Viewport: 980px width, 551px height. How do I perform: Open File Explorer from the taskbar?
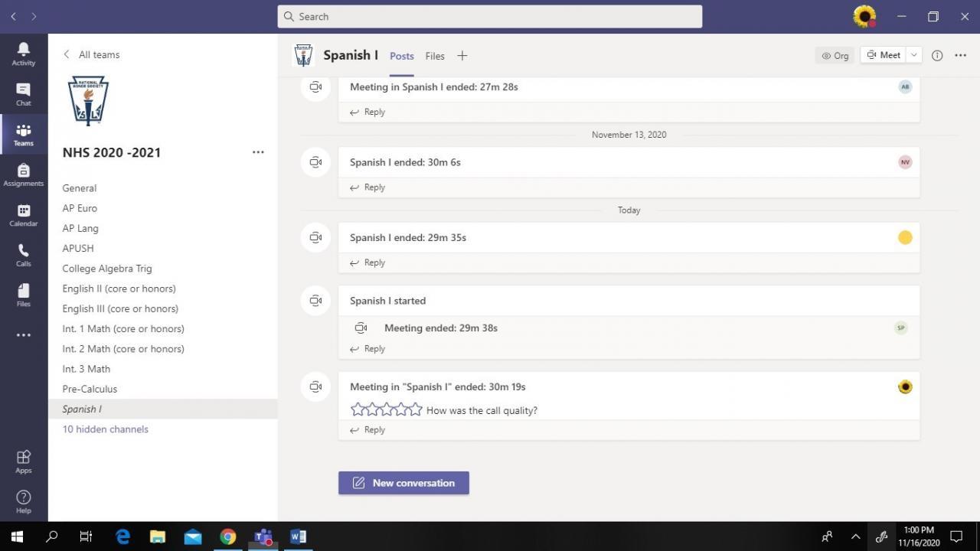[x=158, y=536]
